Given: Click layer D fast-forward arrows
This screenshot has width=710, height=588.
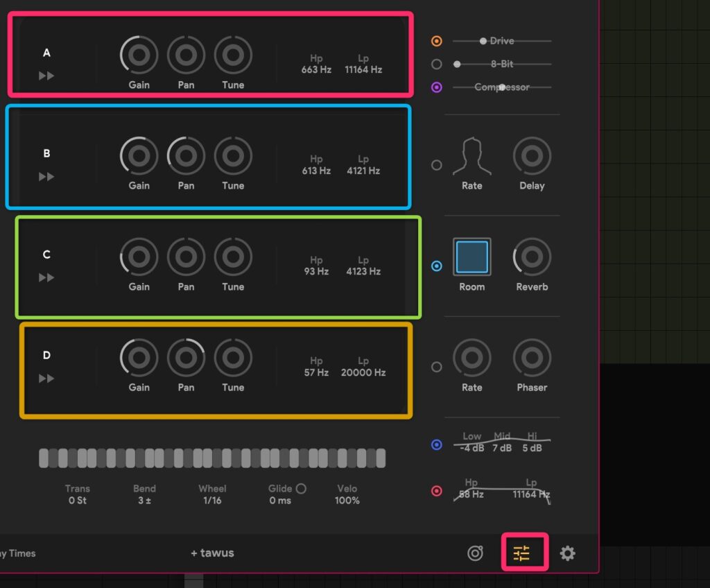Looking at the screenshot, I should pyautogui.click(x=46, y=379).
